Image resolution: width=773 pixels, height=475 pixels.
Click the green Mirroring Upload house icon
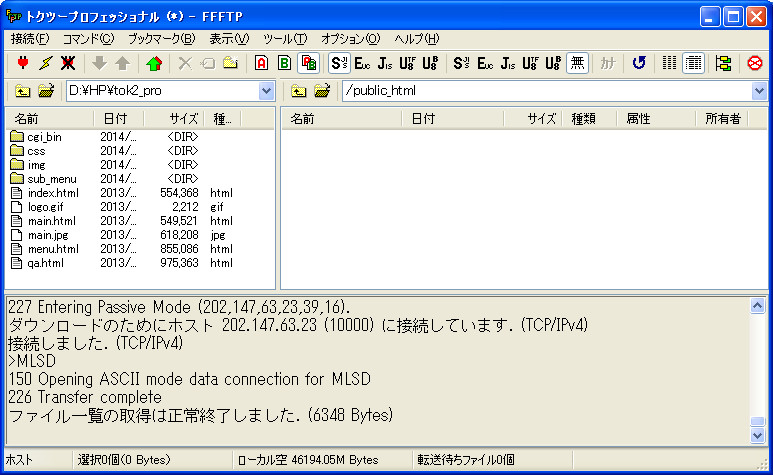point(153,63)
